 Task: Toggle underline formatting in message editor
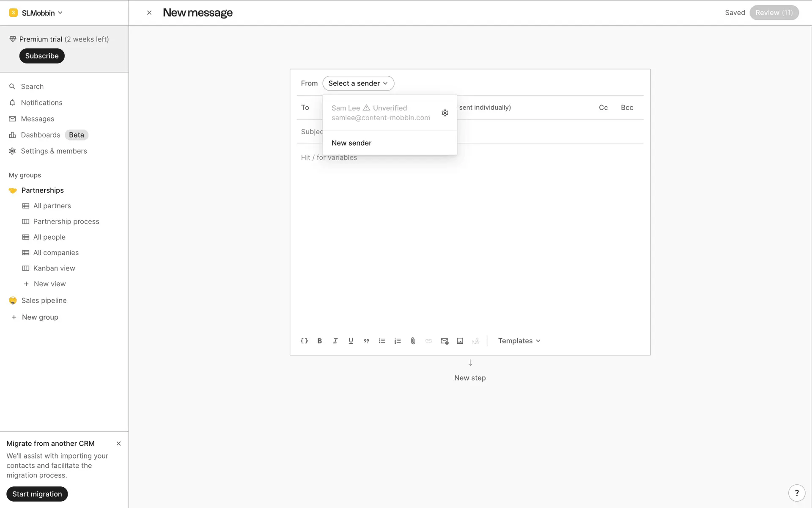[x=351, y=341]
